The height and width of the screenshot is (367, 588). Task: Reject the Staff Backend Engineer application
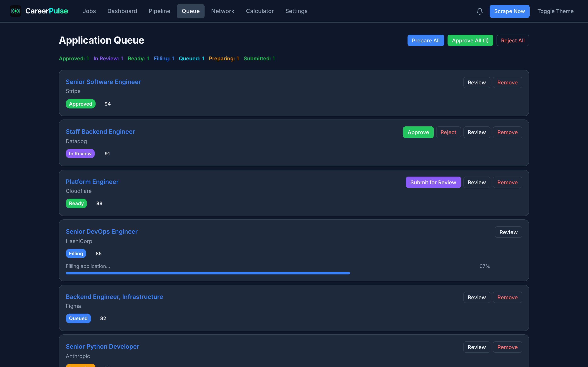click(x=448, y=132)
